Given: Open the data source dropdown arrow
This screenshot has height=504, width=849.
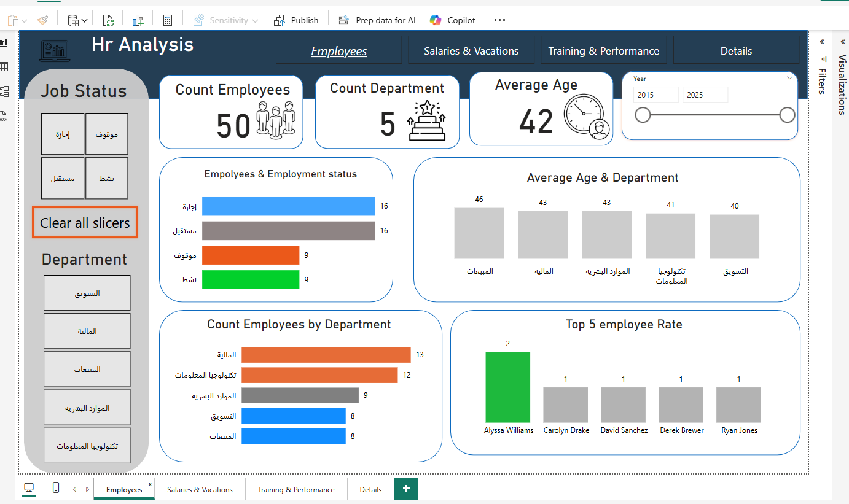Looking at the screenshot, I should coord(84,20).
